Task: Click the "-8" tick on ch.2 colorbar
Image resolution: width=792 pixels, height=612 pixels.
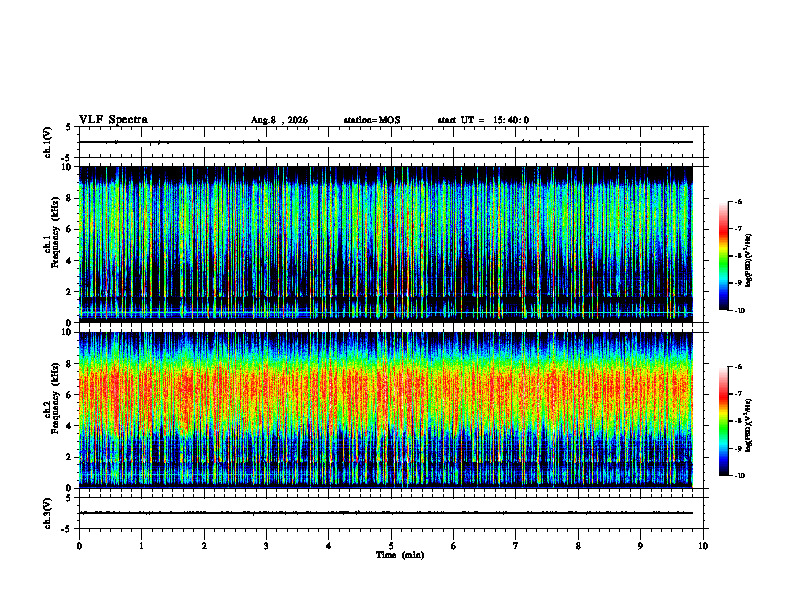Action: click(738, 421)
